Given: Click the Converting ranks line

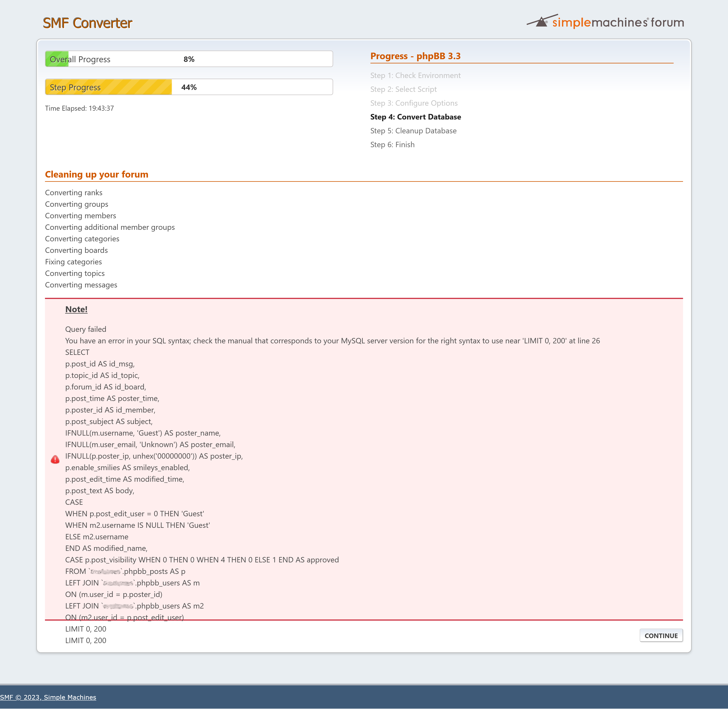Looking at the screenshot, I should [74, 193].
